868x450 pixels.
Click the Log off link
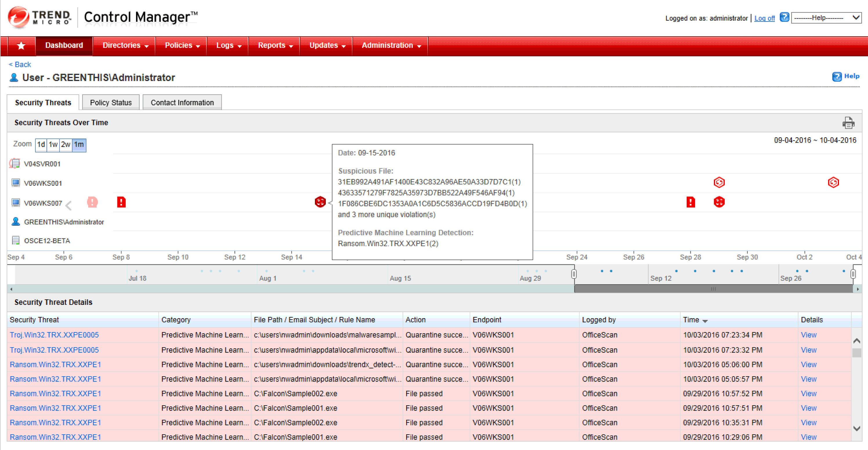(x=764, y=18)
